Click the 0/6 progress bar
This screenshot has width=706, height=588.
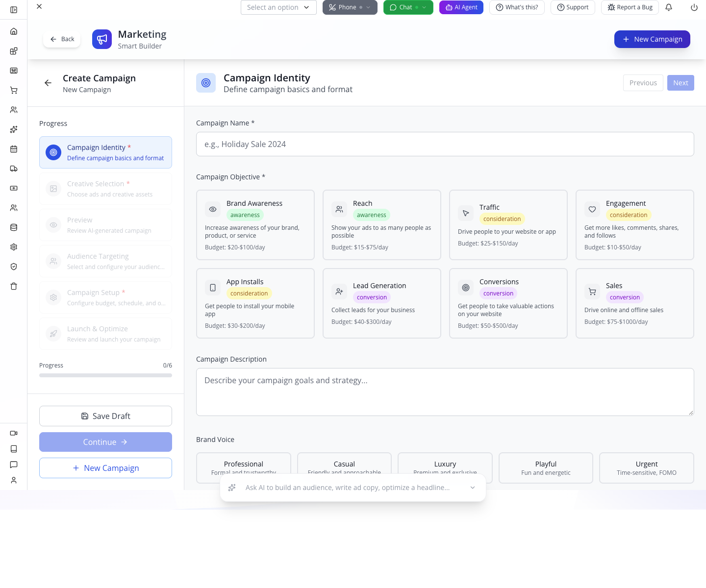[105, 375]
